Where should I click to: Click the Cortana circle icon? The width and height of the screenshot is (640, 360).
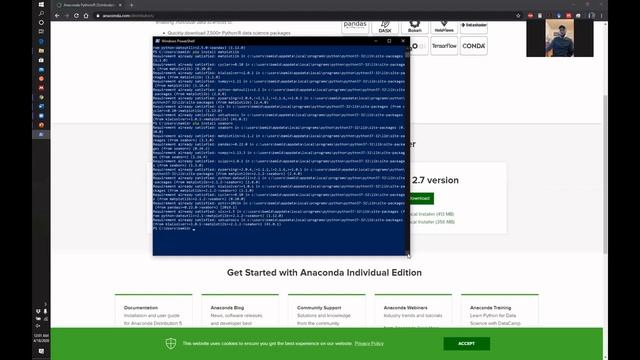click(41, 22)
